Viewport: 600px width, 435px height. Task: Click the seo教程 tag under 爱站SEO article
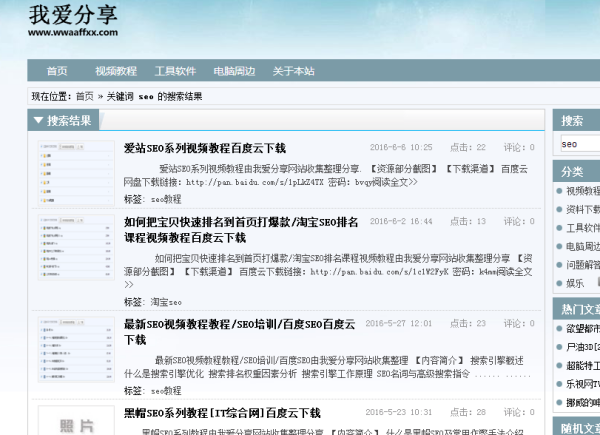tap(166, 199)
